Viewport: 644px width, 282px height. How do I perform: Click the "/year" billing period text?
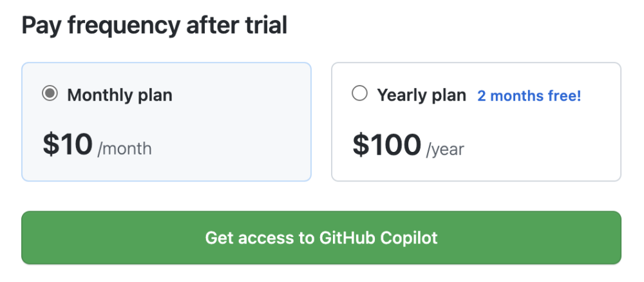[x=445, y=149]
